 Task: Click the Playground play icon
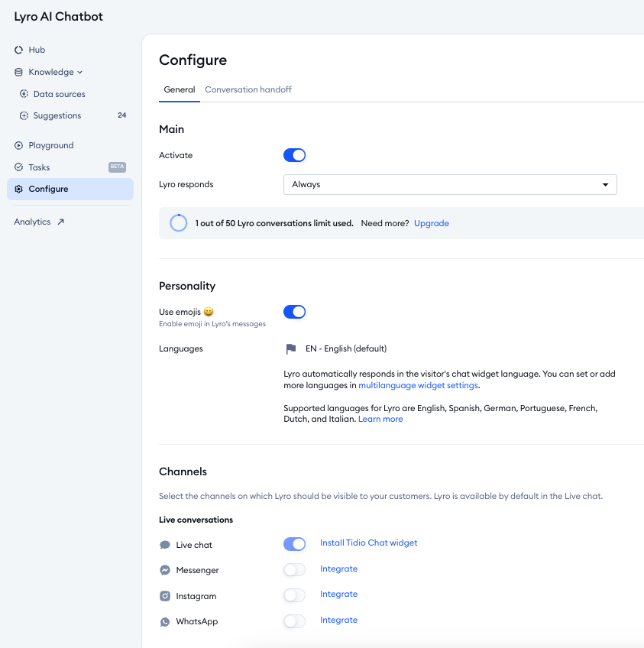click(x=19, y=145)
